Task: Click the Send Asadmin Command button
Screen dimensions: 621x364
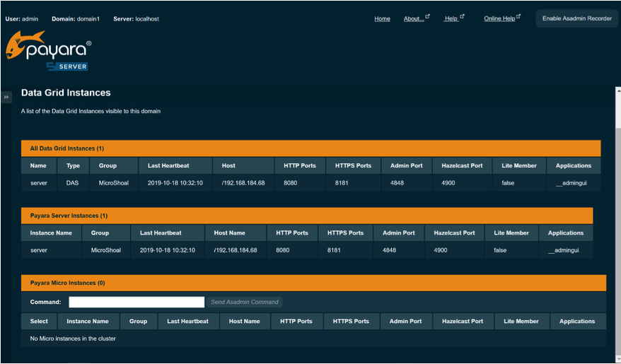Action: click(x=244, y=302)
